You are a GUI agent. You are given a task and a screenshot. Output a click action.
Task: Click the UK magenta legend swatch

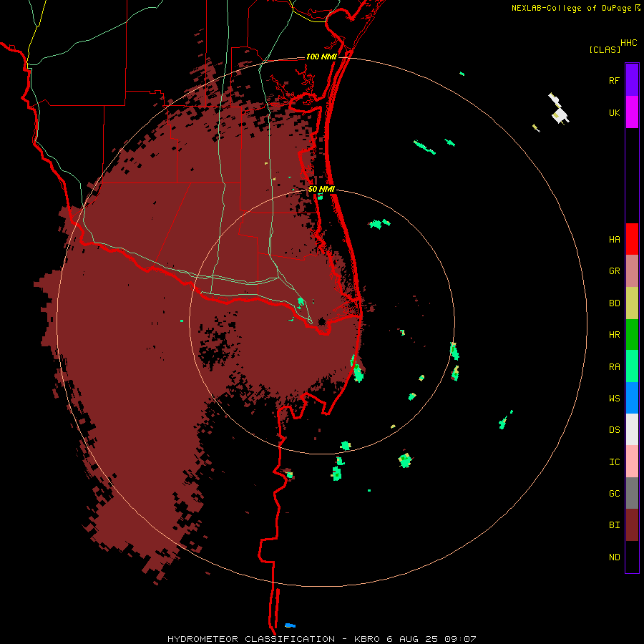(632, 112)
